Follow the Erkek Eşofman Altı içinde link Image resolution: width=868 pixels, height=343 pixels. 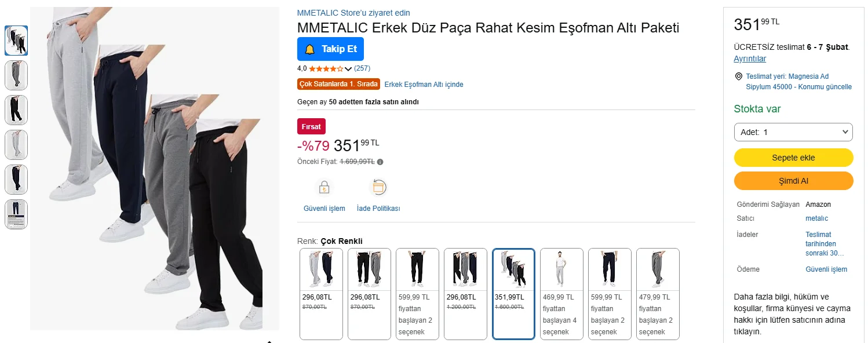(424, 85)
